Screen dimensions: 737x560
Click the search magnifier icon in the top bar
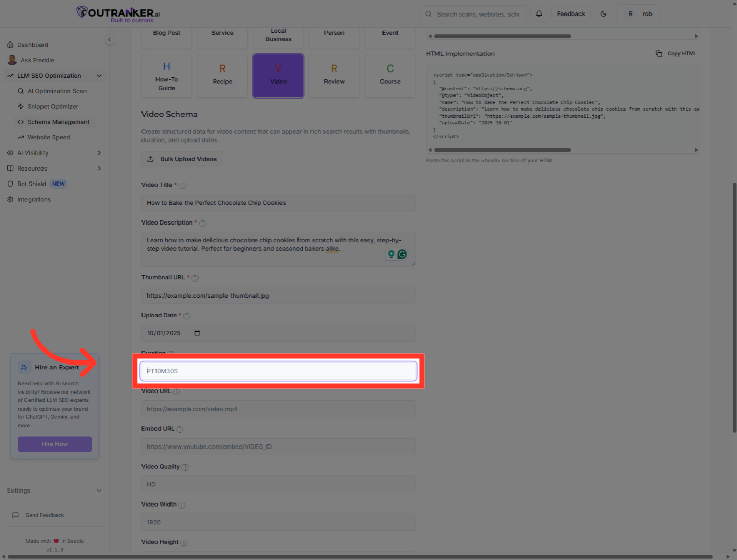[x=428, y=14]
